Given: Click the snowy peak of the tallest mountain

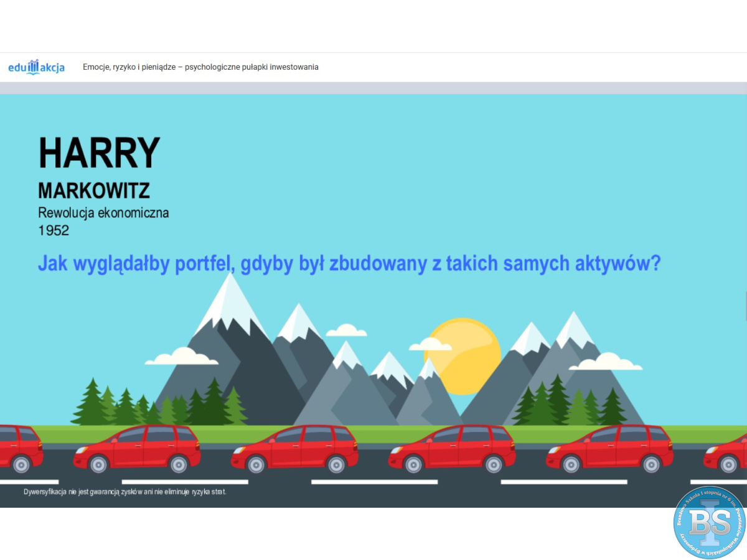Looking at the screenshot, I should pos(231,299).
